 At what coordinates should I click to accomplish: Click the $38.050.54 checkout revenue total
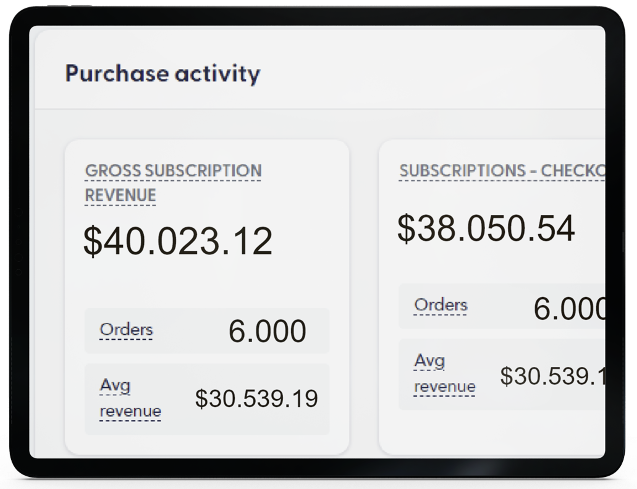coord(486,228)
